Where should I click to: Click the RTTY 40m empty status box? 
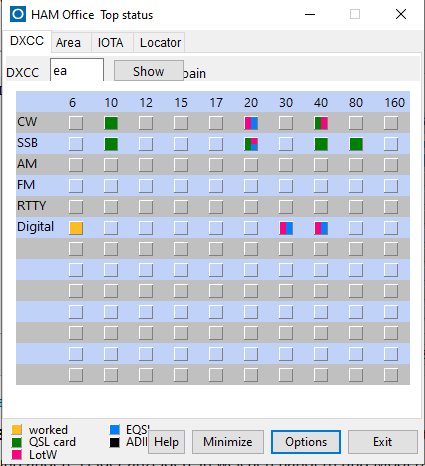(321, 207)
